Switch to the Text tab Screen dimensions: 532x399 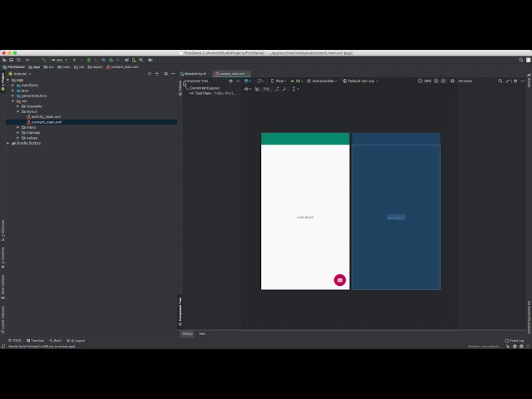[x=202, y=334]
